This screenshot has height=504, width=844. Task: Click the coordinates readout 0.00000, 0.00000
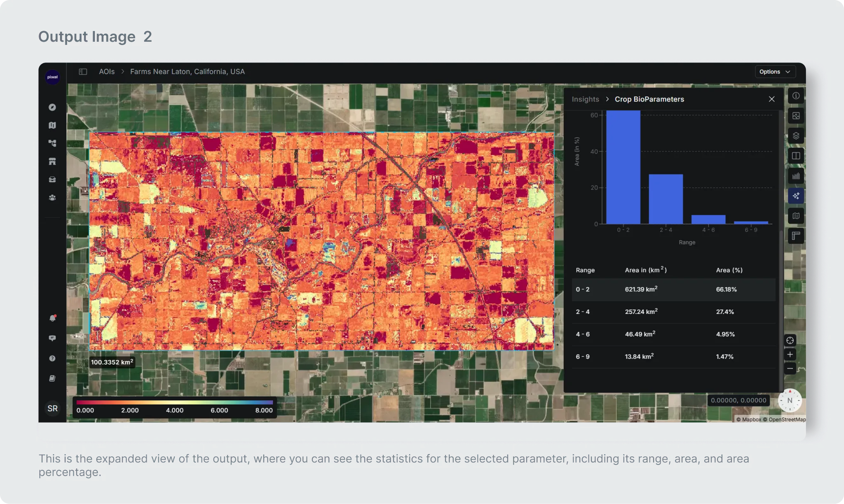[x=738, y=400]
